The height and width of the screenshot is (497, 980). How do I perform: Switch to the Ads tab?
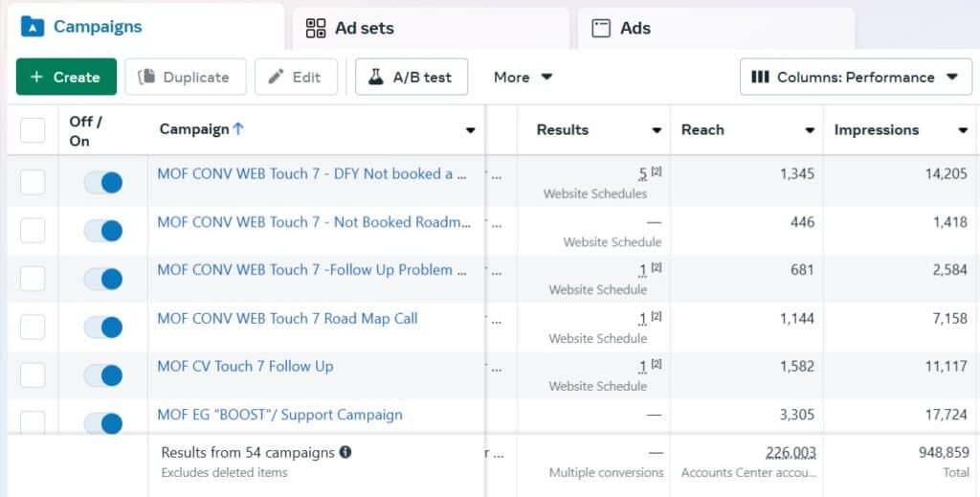635,28
